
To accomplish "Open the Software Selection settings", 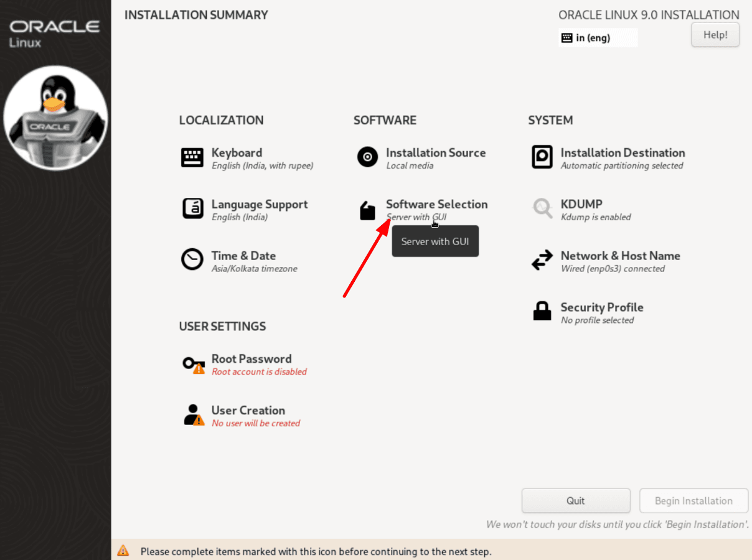I will (x=436, y=204).
